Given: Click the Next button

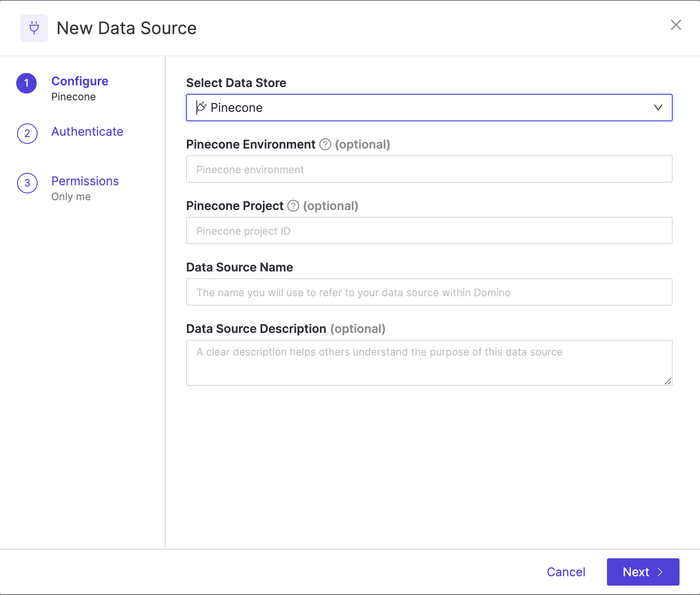Looking at the screenshot, I should click(643, 572).
